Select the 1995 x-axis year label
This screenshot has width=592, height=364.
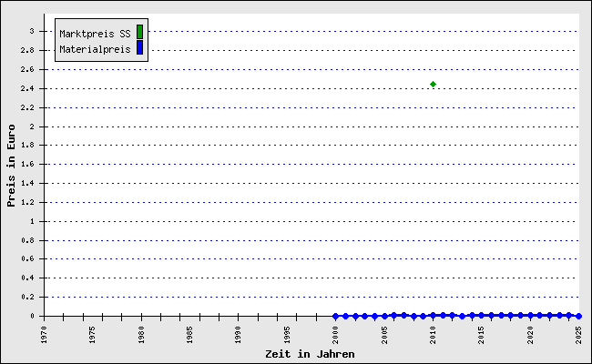click(287, 333)
